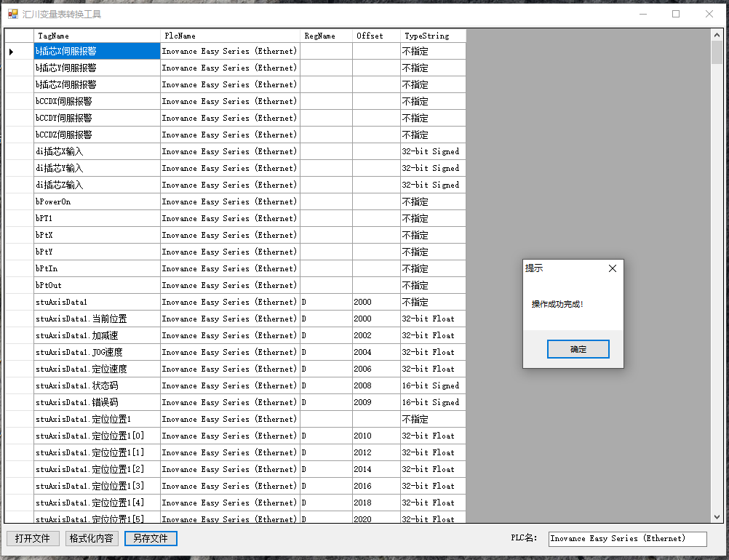Maximize the 汇川变量表转换工具 window

click(x=675, y=14)
